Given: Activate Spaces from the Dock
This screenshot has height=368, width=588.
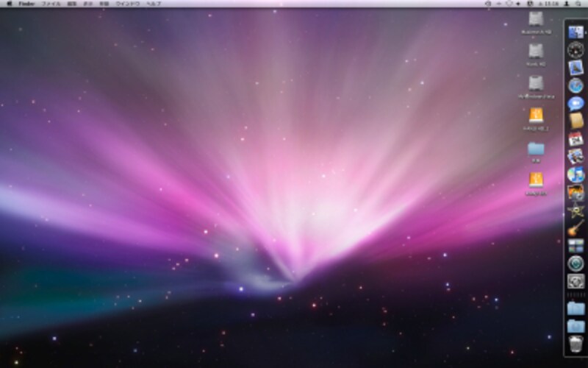Looking at the screenshot, I should point(576,246).
